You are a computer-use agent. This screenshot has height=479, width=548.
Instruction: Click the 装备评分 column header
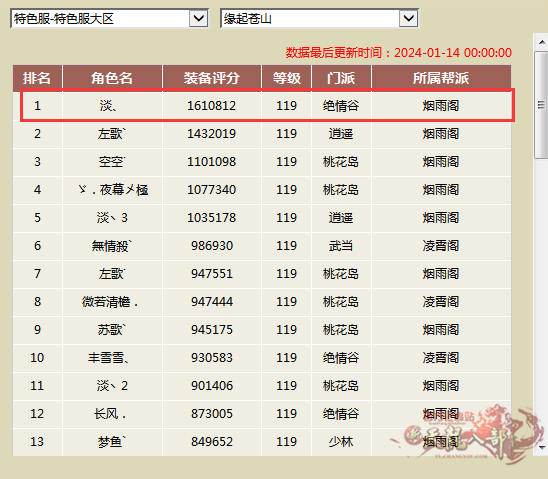click(212, 78)
